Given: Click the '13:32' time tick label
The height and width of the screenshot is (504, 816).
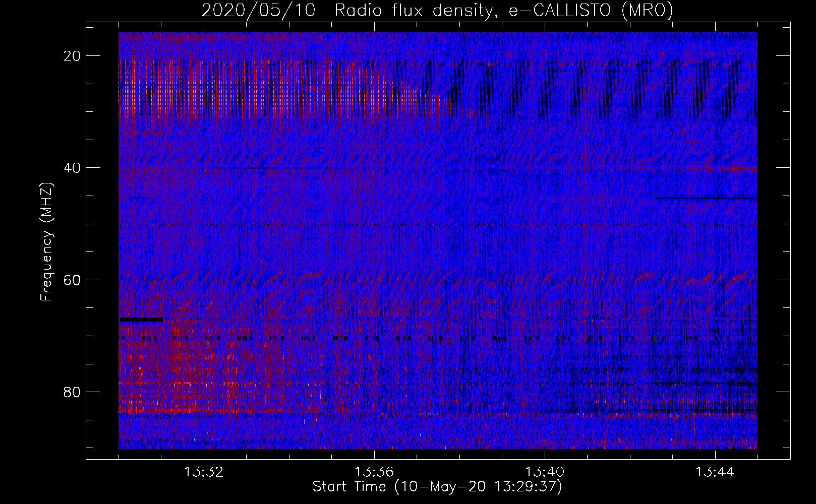Looking at the screenshot, I should tap(204, 472).
